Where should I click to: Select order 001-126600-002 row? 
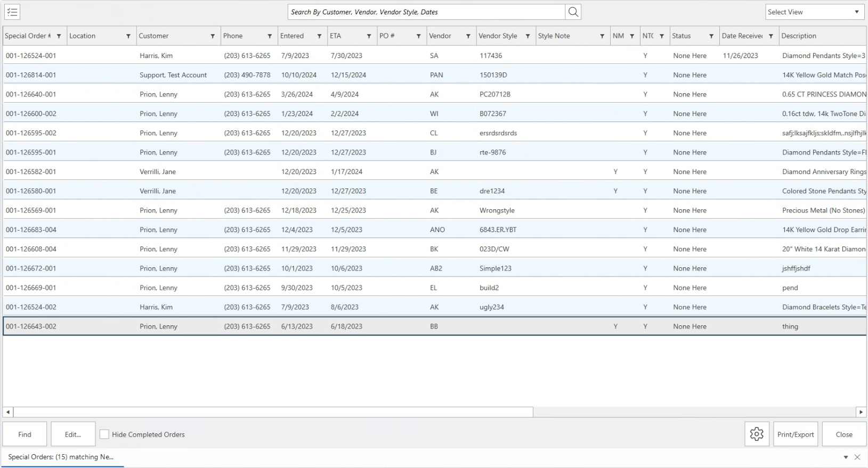(434, 113)
